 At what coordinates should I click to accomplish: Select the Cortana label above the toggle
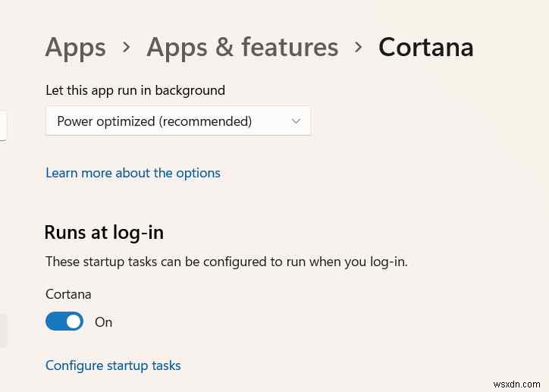point(68,294)
